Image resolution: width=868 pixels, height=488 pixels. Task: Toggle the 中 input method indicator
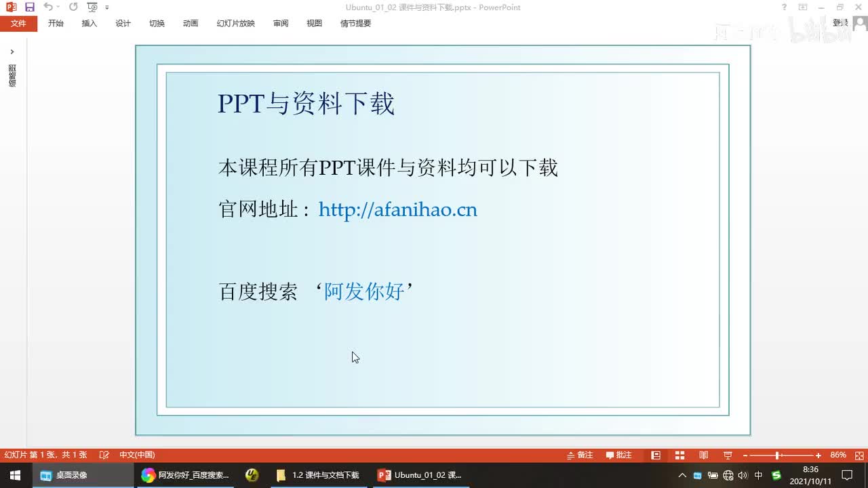[x=759, y=475]
